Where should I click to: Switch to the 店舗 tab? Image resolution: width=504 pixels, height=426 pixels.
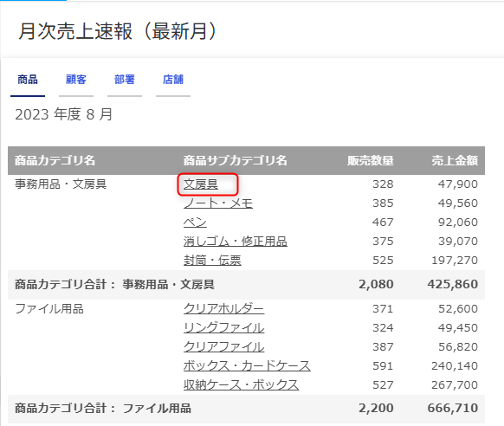tap(173, 80)
